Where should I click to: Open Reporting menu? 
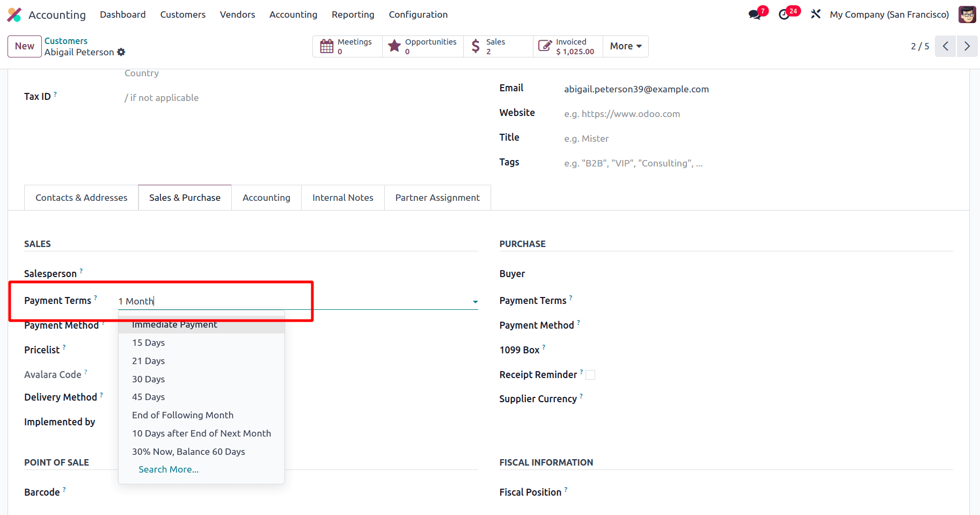tap(353, 14)
